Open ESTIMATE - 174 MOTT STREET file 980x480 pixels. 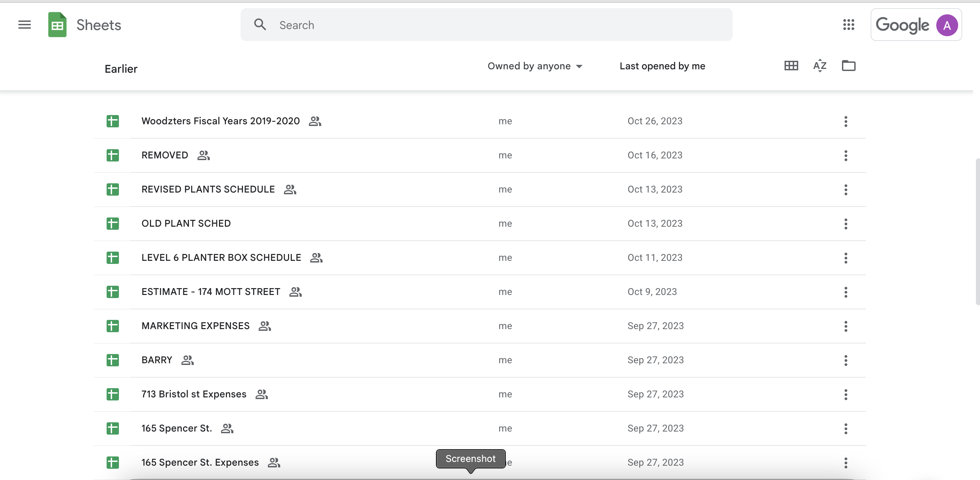click(x=210, y=292)
